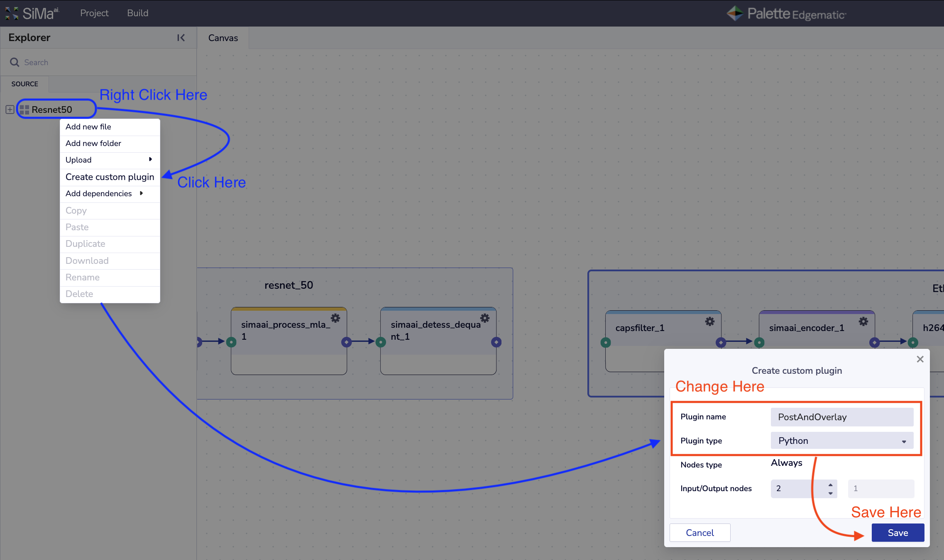944x560 pixels.
Task: Choose Create custom plugin menu entry
Action: [x=110, y=177]
